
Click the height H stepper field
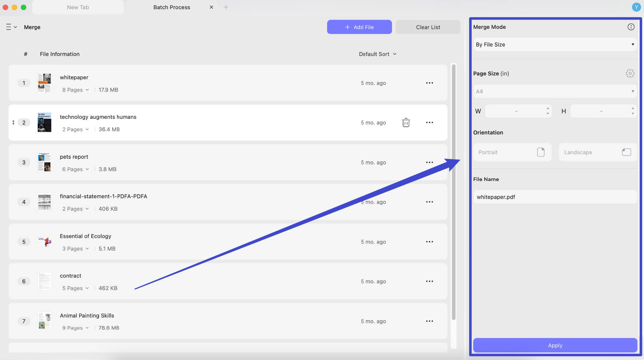(x=603, y=111)
